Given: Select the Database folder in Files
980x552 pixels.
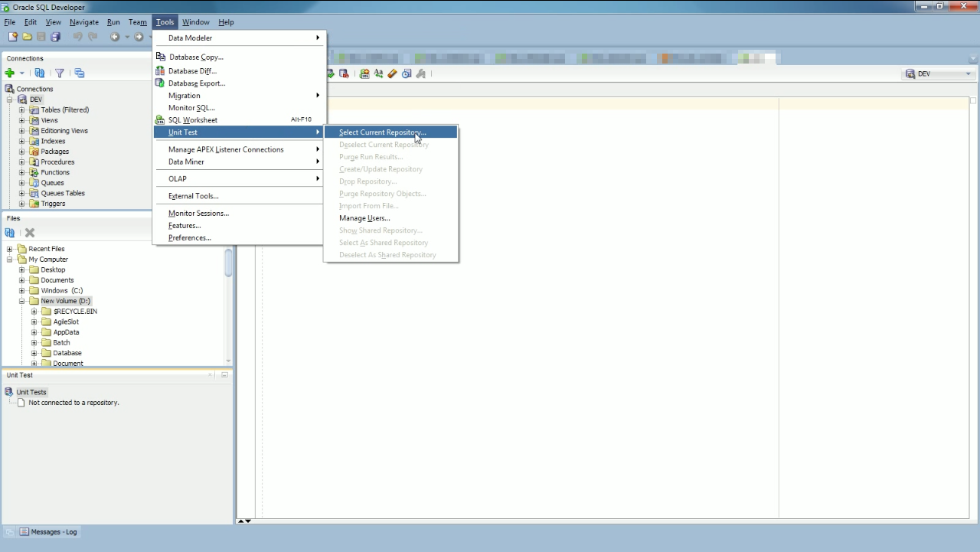Looking at the screenshot, I should coord(67,353).
